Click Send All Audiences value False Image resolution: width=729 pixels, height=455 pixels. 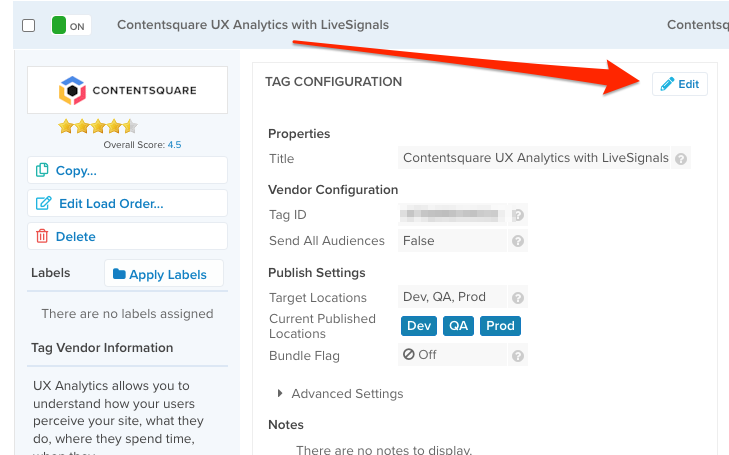(x=452, y=241)
